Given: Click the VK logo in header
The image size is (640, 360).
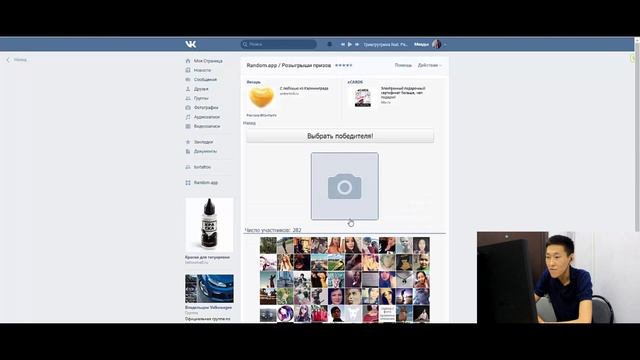Looking at the screenshot, I should [x=191, y=44].
